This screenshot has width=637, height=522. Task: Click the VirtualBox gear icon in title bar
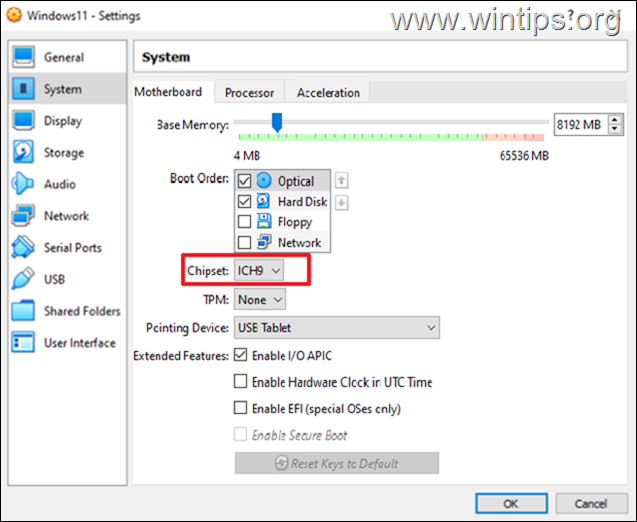tap(14, 15)
